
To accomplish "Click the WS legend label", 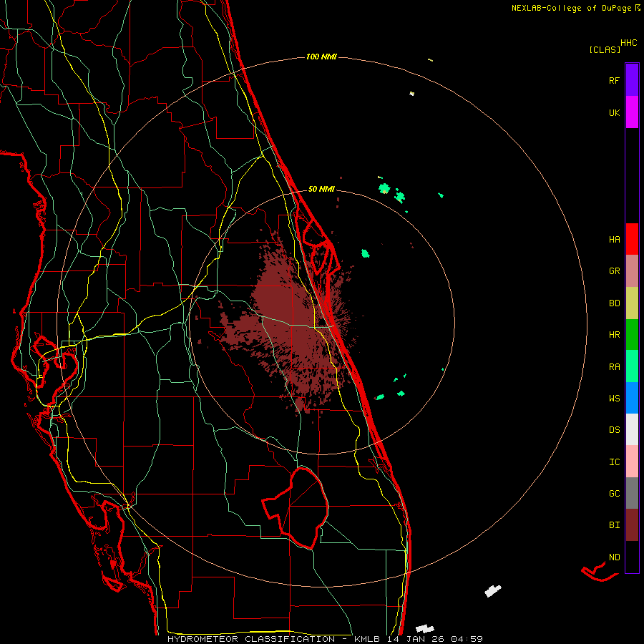I will [x=614, y=399].
